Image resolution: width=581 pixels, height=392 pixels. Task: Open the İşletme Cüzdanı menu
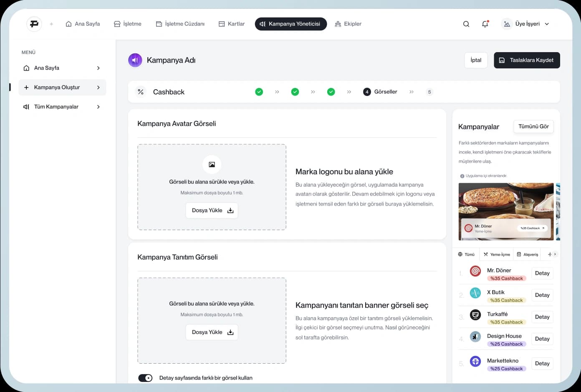[x=180, y=24]
